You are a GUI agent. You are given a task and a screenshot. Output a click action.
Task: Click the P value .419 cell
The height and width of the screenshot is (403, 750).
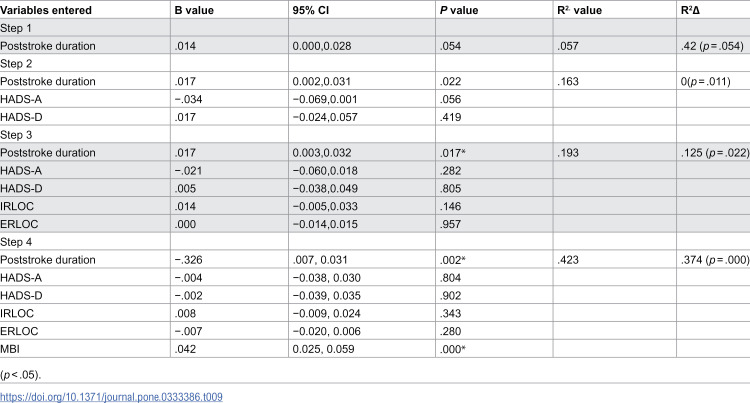pyautogui.click(x=450, y=117)
